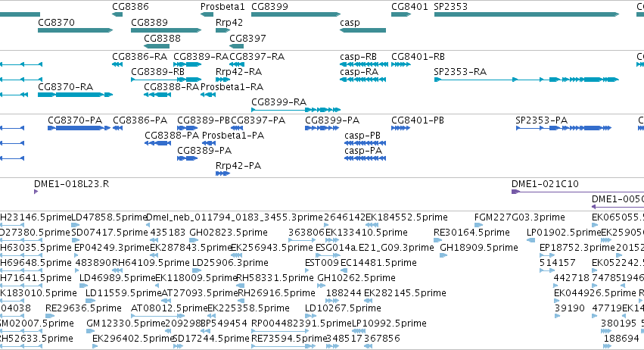Image resolution: width=644 pixels, height=350 pixels.
Task: Click the CG8389-RA transcript label
Action: (201, 56)
